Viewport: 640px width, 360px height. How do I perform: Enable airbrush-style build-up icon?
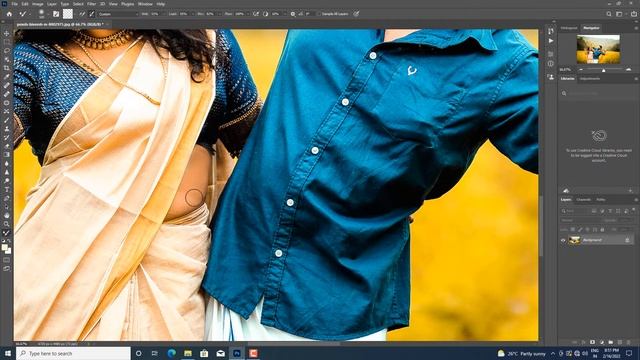click(256, 14)
